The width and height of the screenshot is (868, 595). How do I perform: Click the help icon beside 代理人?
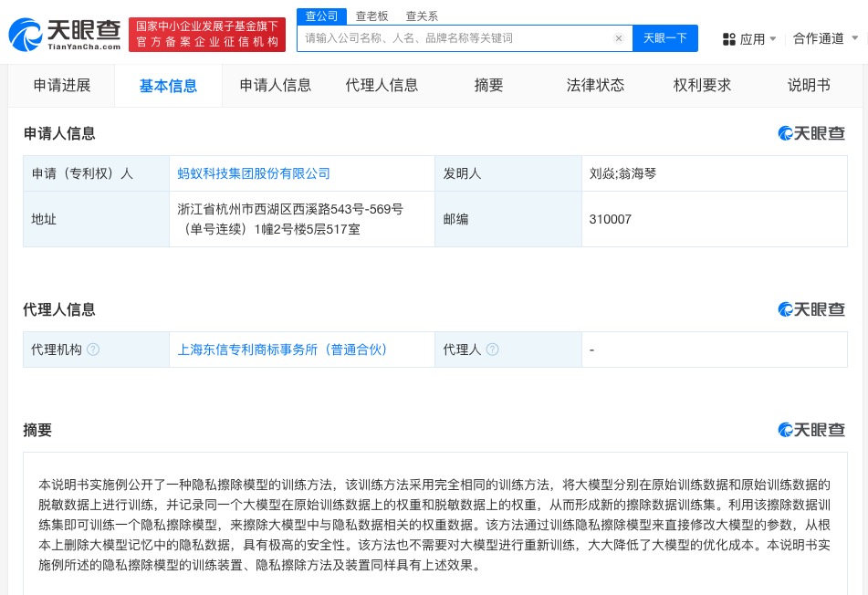[x=492, y=350]
